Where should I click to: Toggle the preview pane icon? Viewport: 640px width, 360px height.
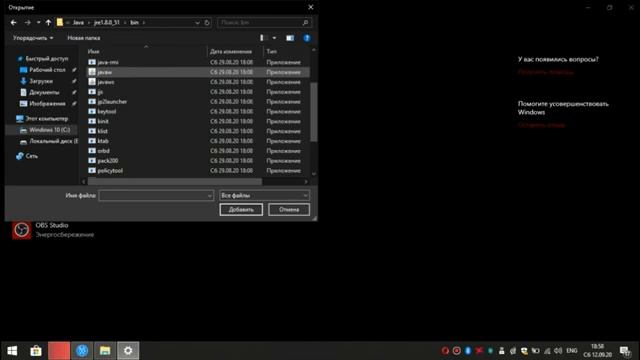pyautogui.click(x=290, y=38)
